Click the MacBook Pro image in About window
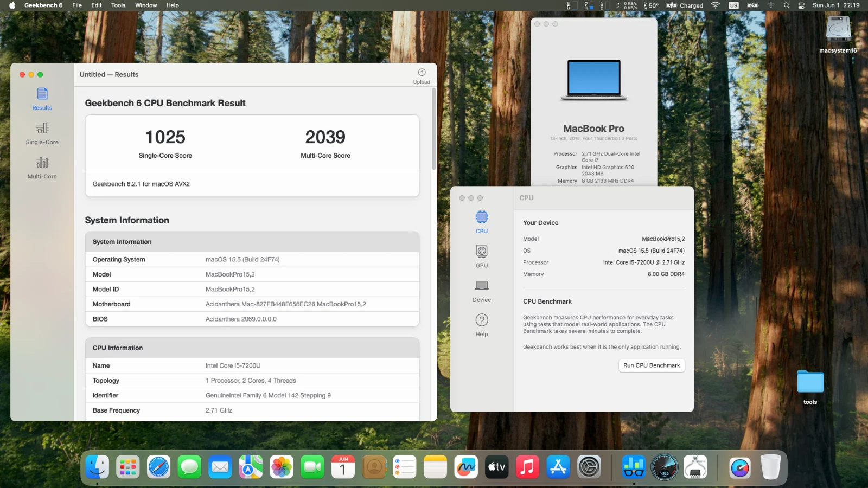Viewport: 868px width, 488px height. [x=594, y=80]
